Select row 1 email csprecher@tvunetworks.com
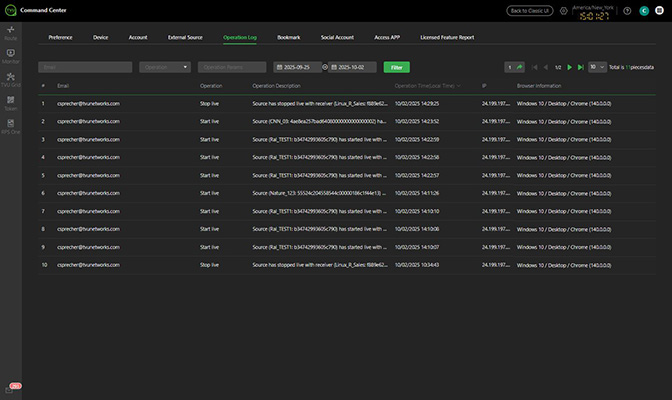Screen dimensions: 672x400 [x=88, y=104]
